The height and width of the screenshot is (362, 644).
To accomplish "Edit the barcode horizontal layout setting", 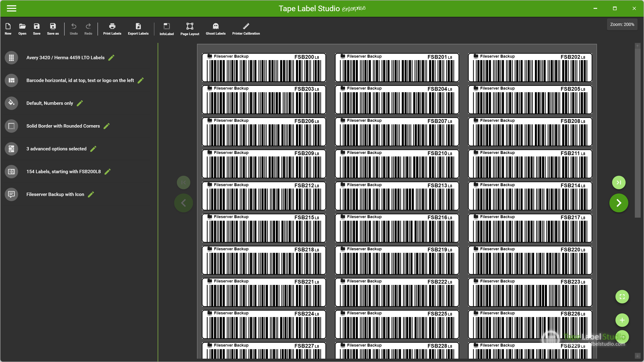I will click(140, 80).
